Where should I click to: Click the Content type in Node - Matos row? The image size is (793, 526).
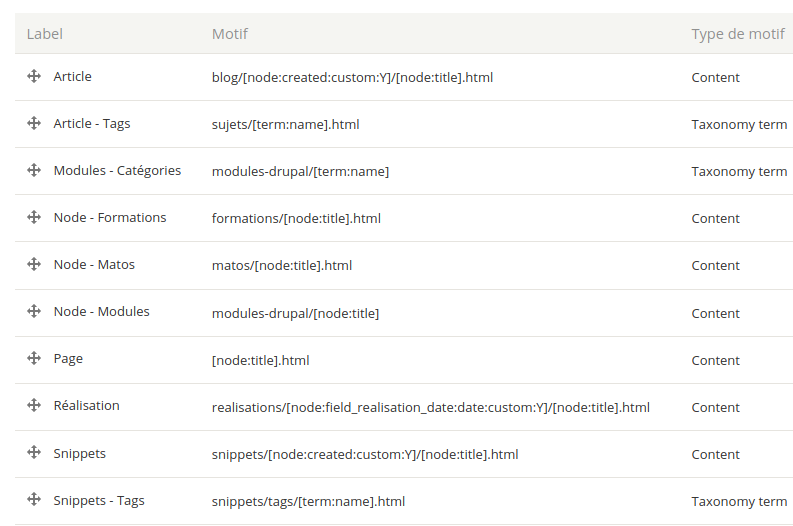(x=715, y=265)
